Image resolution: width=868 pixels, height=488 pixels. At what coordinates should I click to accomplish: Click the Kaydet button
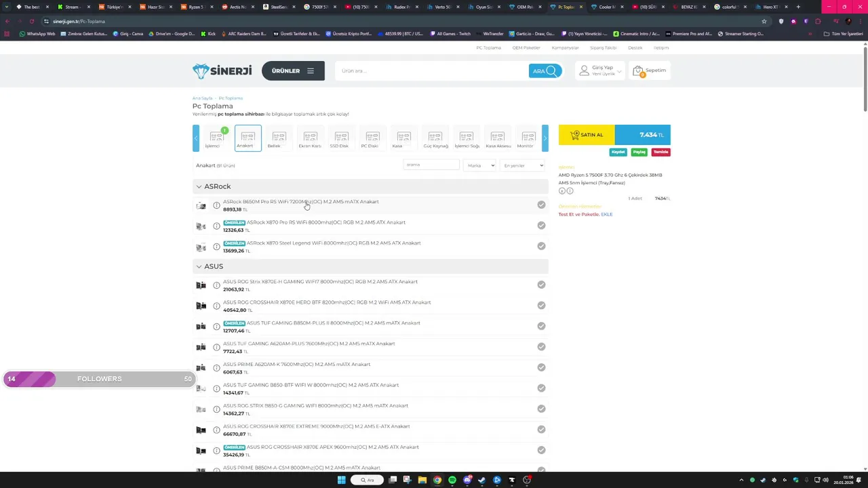coord(618,152)
